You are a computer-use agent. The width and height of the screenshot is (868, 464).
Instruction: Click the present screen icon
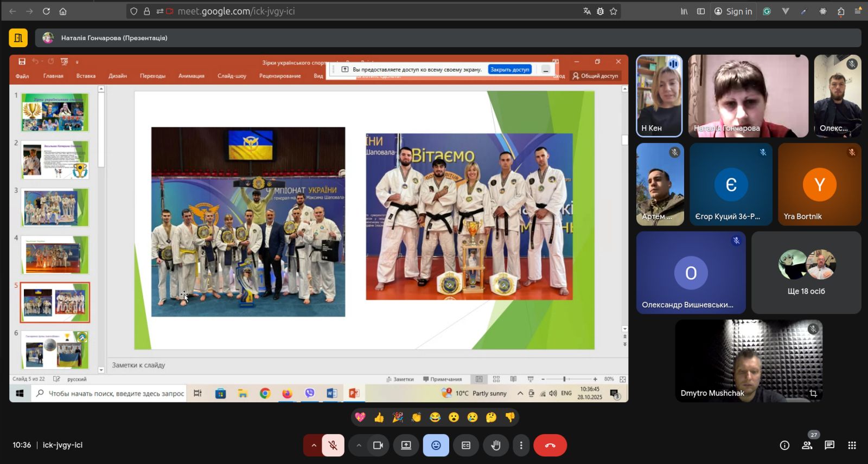click(406, 445)
